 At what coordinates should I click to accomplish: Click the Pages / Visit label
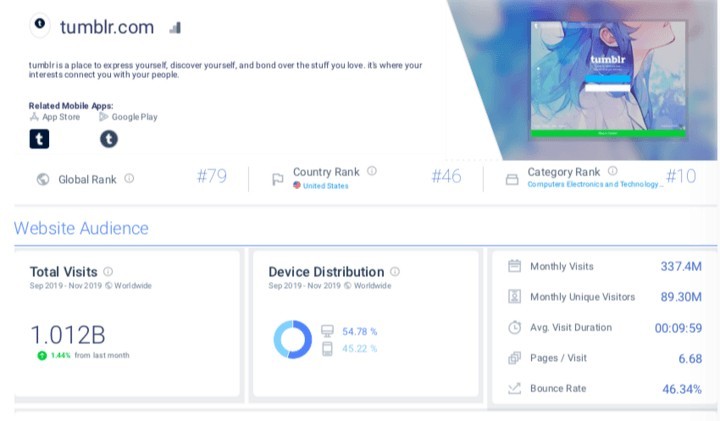coord(558,358)
